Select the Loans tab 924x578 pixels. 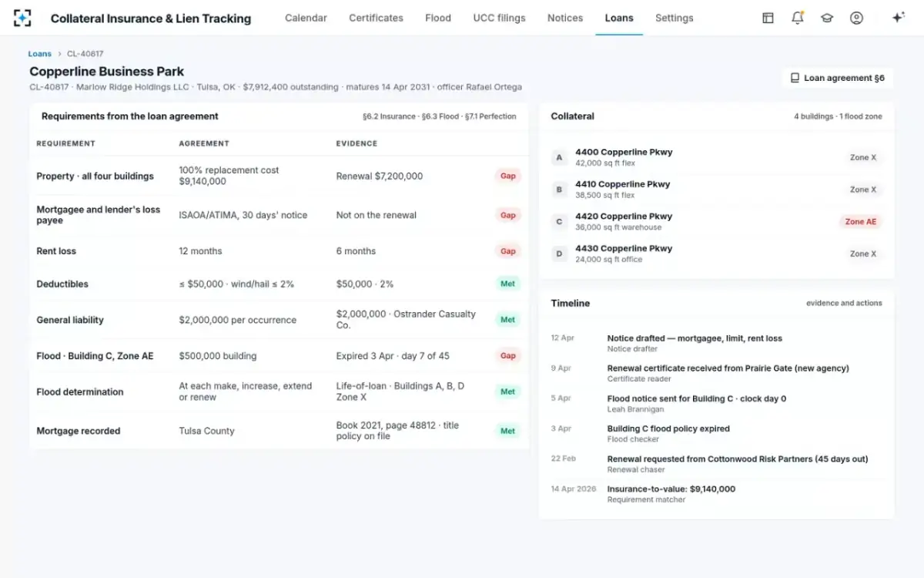coord(619,18)
